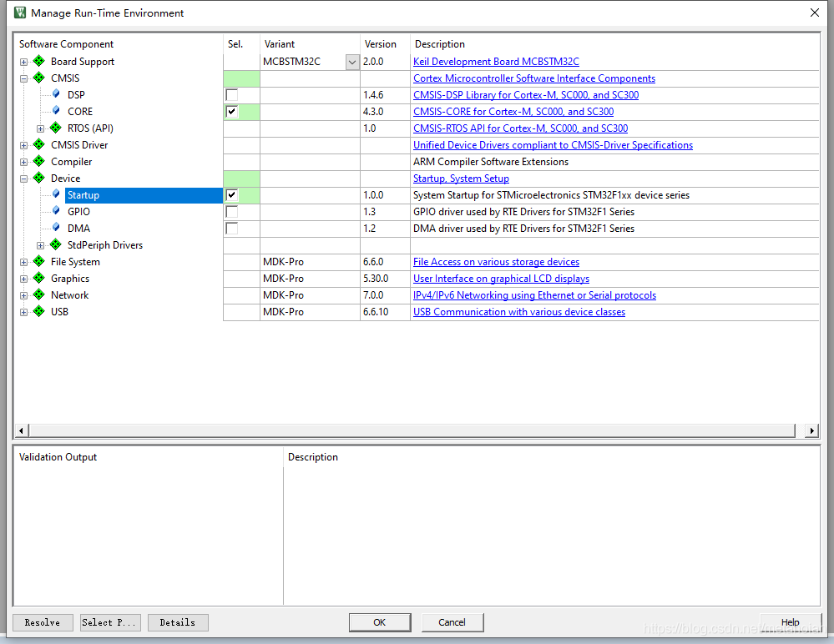
Task: Click horizontal scrollbar left arrow
Action: click(x=21, y=430)
